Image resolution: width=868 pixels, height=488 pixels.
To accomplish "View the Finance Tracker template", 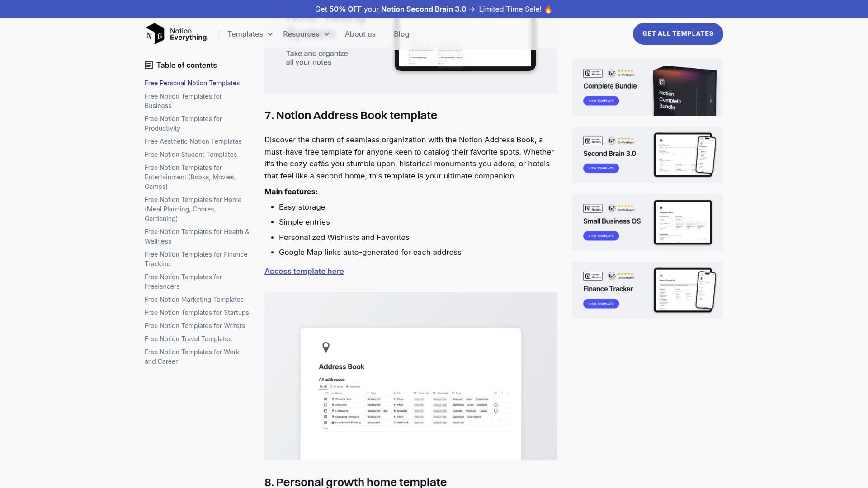I will (601, 304).
